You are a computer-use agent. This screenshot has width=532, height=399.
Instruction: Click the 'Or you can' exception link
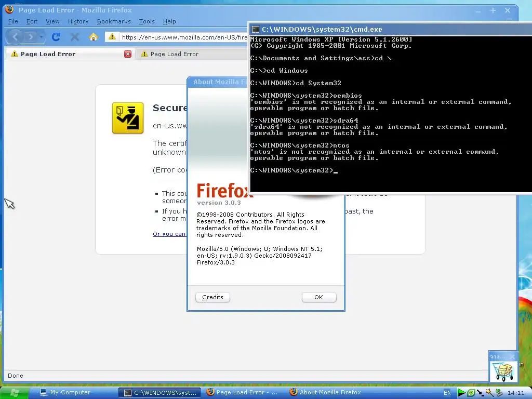click(169, 234)
